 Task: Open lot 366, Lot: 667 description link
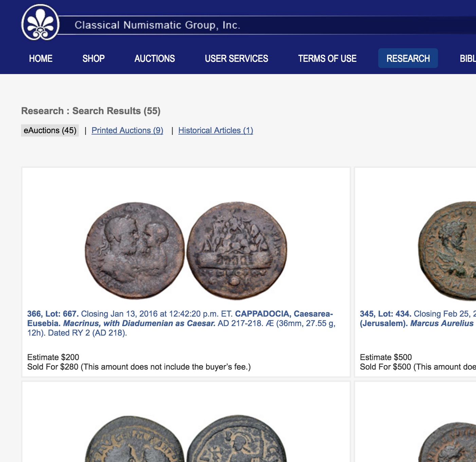pyautogui.click(x=181, y=323)
